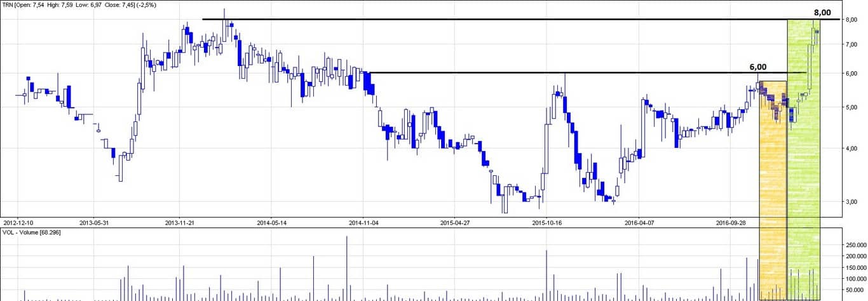The image size is (868, 301).
Task: Select the 2016-09-28 date axis label
Action: [x=731, y=223]
